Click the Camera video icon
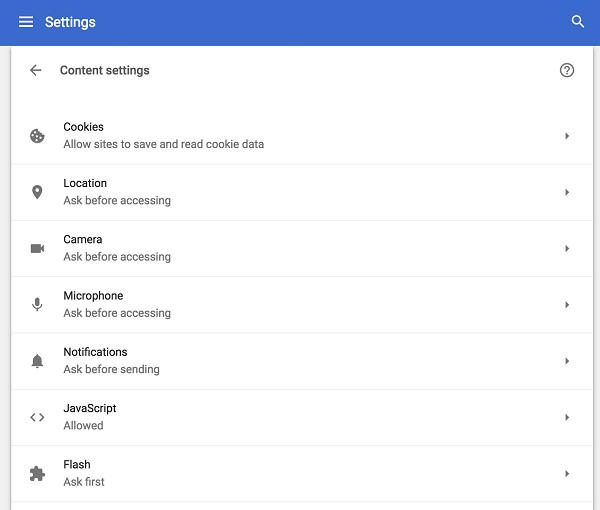600x510 pixels. coord(37,248)
